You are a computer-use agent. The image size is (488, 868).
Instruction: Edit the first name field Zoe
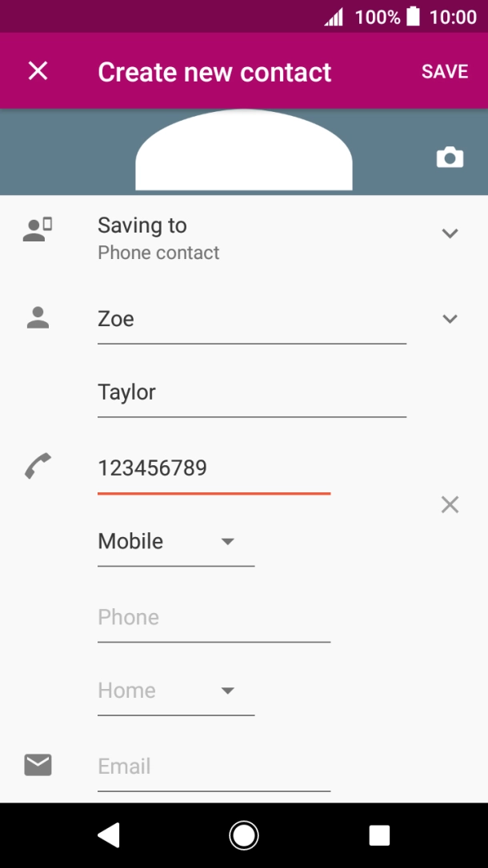point(251,320)
